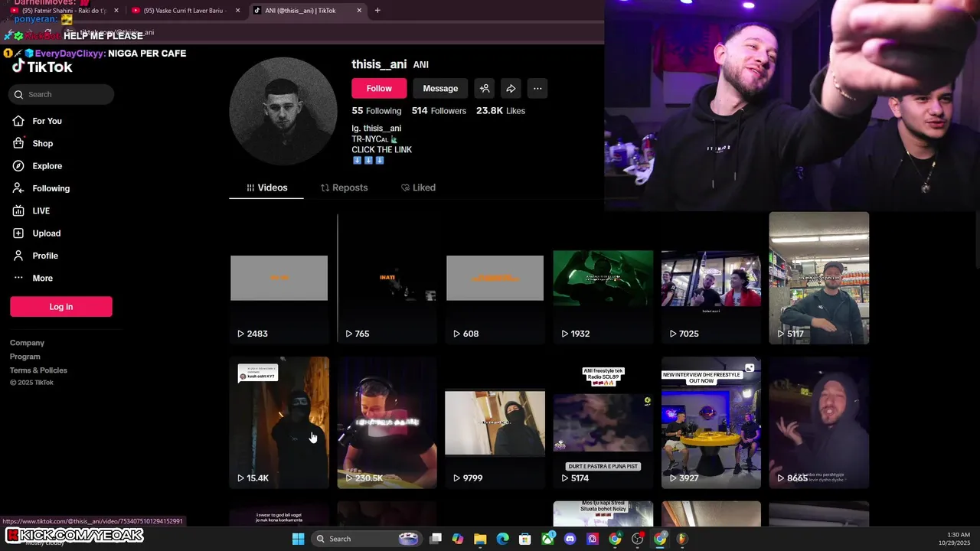Screen dimensions: 980x551
Task: Open the video with 15.4K views
Action: click(279, 422)
